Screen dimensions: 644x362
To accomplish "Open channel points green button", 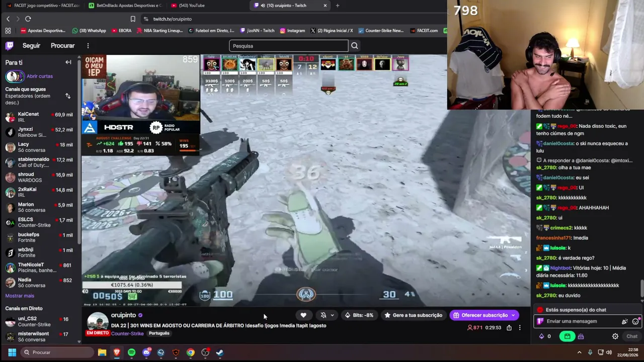I will [x=567, y=336].
